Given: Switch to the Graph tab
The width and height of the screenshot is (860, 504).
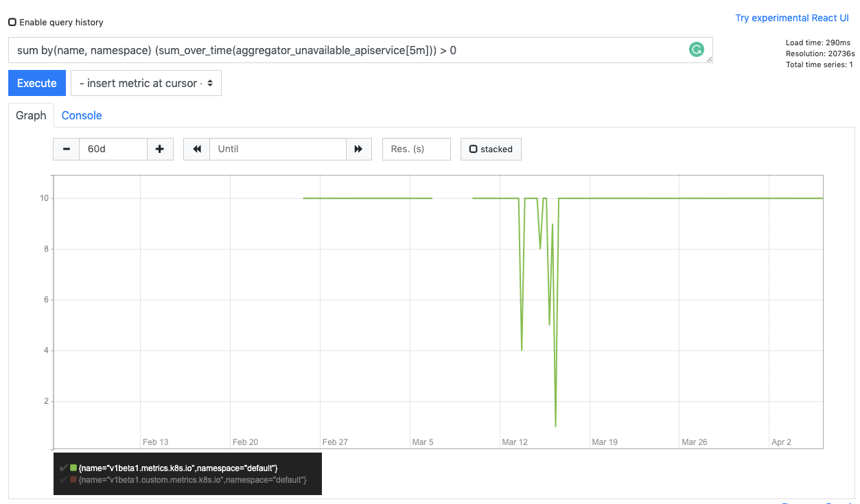Looking at the screenshot, I should coord(31,115).
